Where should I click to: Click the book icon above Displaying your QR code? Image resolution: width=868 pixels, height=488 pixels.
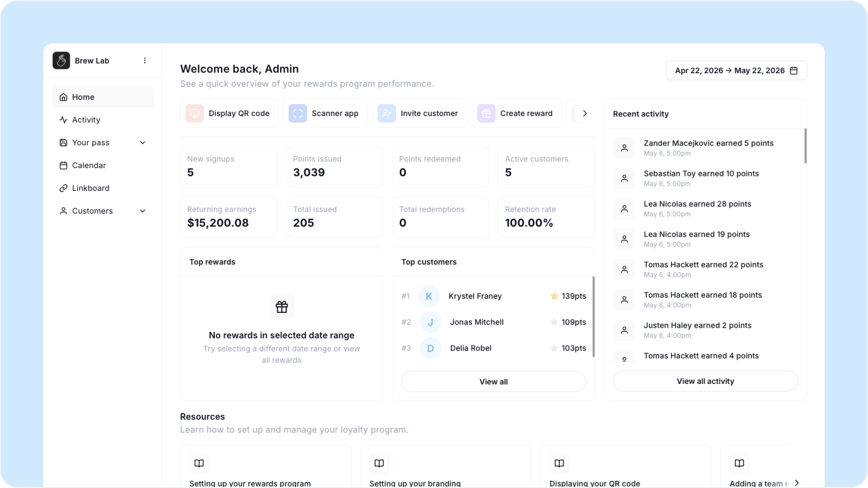pyautogui.click(x=559, y=463)
